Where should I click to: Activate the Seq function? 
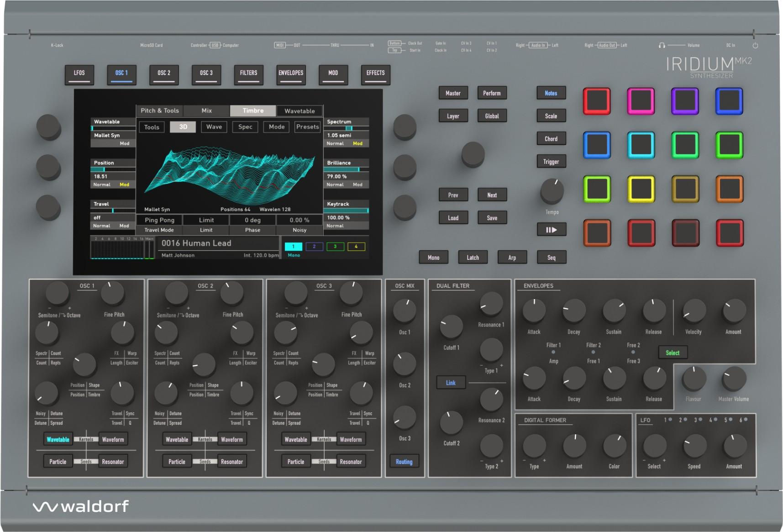point(551,257)
